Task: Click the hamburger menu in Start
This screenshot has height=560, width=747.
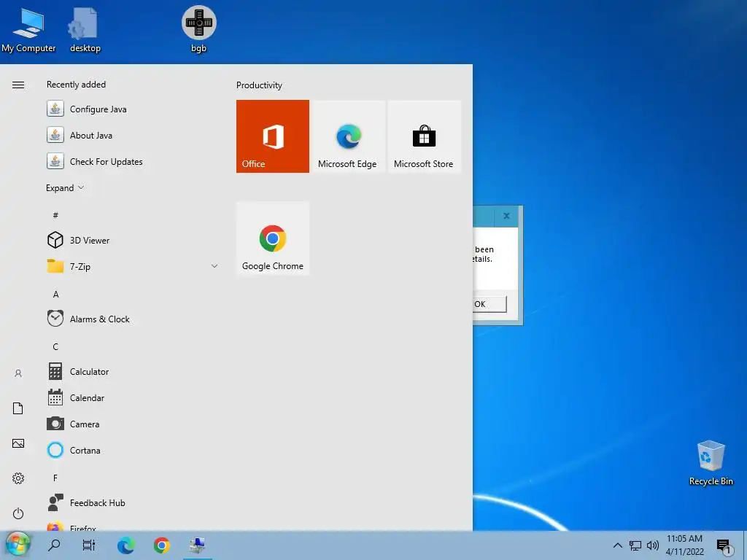Action: pyautogui.click(x=18, y=85)
